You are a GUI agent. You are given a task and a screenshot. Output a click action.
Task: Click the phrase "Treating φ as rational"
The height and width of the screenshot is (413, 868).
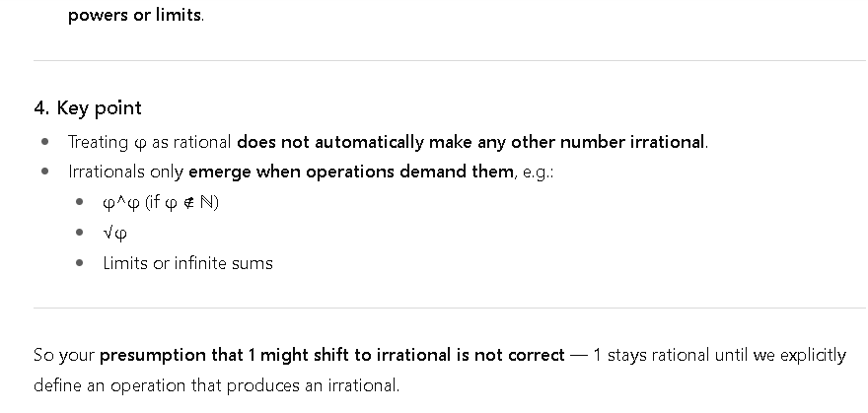tap(150, 142)
